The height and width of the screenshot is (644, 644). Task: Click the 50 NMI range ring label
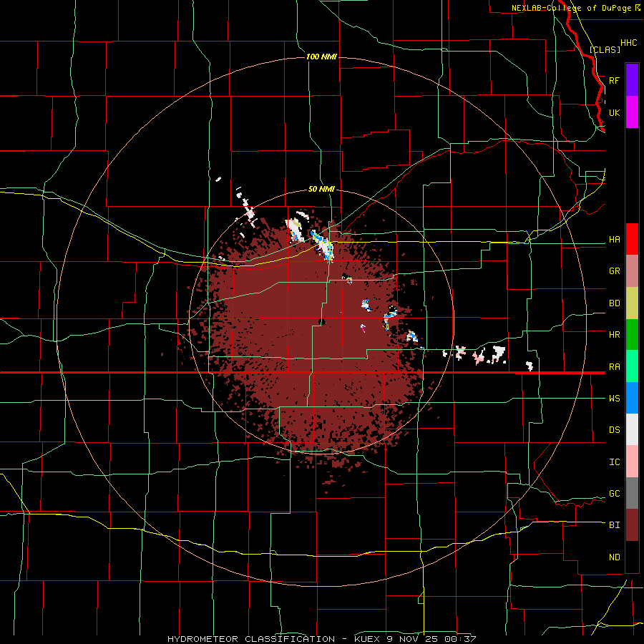click(x=321, y=190)
